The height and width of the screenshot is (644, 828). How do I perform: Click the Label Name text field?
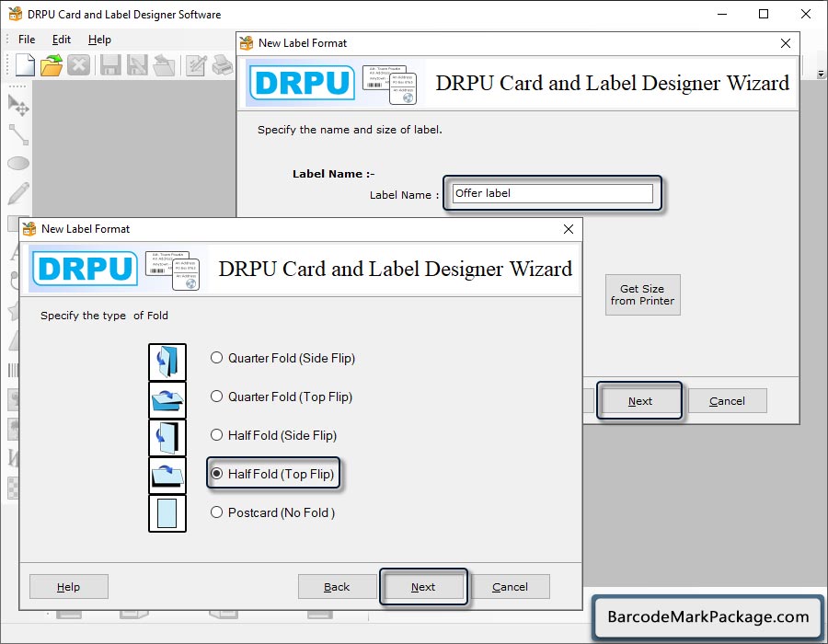[x=552, y=193]
